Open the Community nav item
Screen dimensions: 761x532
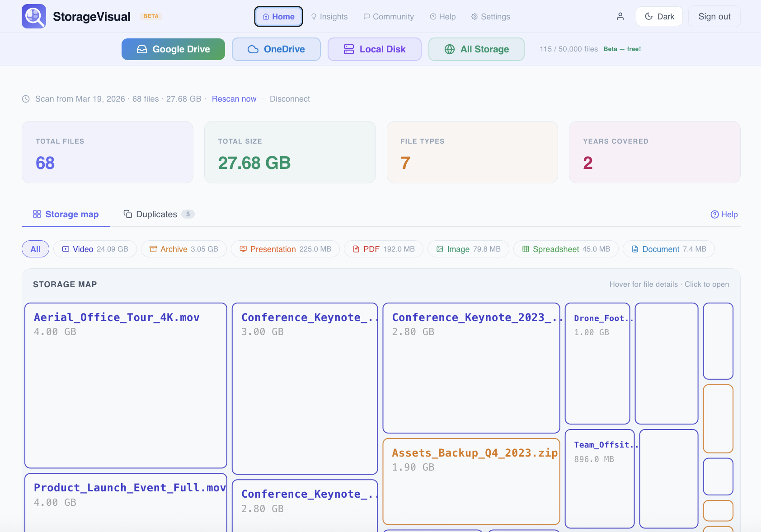point(389,17)
